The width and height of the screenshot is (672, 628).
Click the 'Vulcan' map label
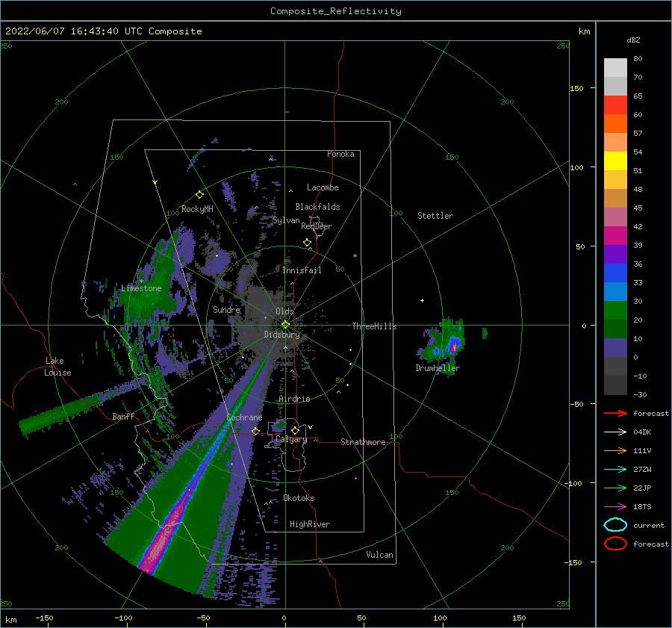(x=380, y=555)
